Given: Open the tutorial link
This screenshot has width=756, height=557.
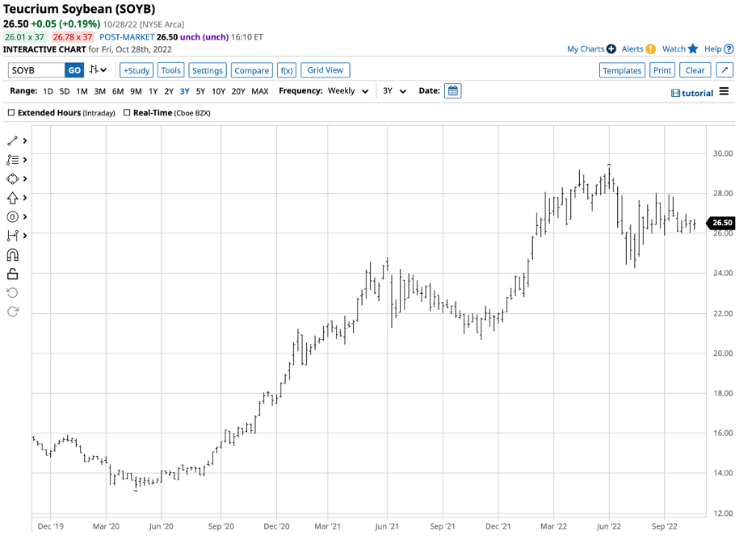Looking at the screenshot, I should tap(692, 93).
